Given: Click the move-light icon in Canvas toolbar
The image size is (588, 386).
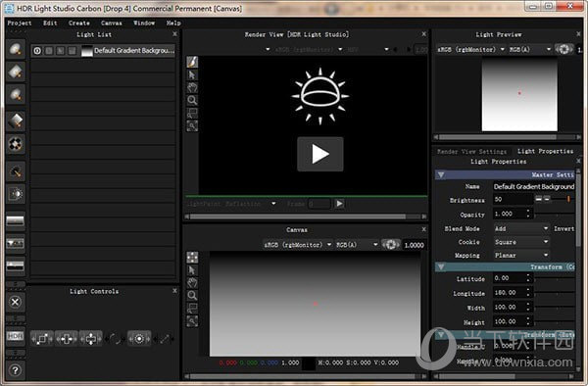Looking at the screenshot, I should pos(192,257).
